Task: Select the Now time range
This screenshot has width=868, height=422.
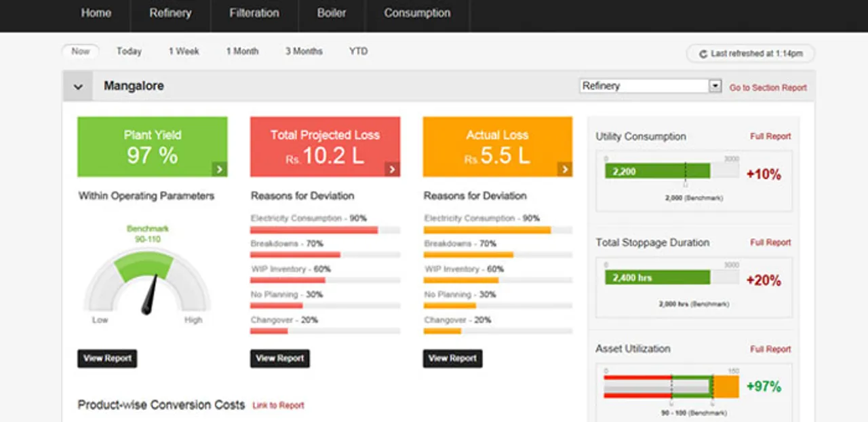Action: (81, 52)
